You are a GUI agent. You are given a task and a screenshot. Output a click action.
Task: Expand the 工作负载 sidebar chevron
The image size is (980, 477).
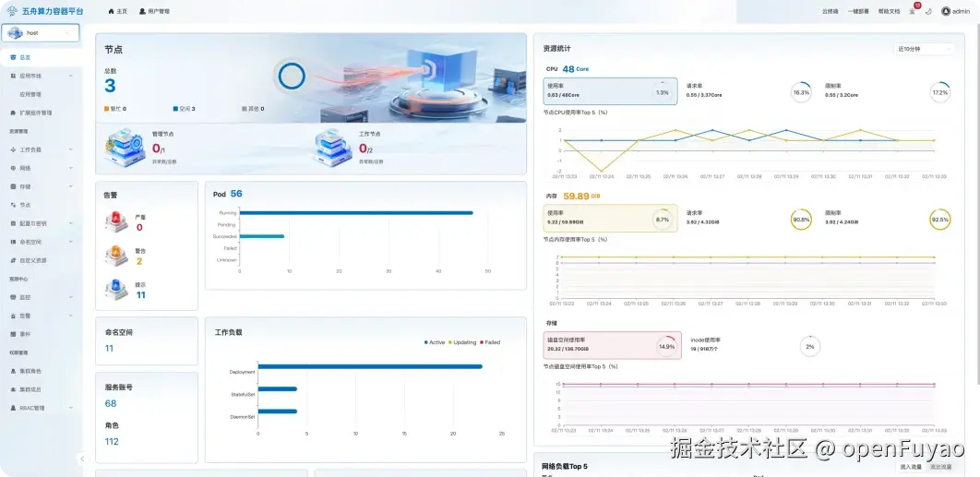pyautogui.click(x=71, y=150)
